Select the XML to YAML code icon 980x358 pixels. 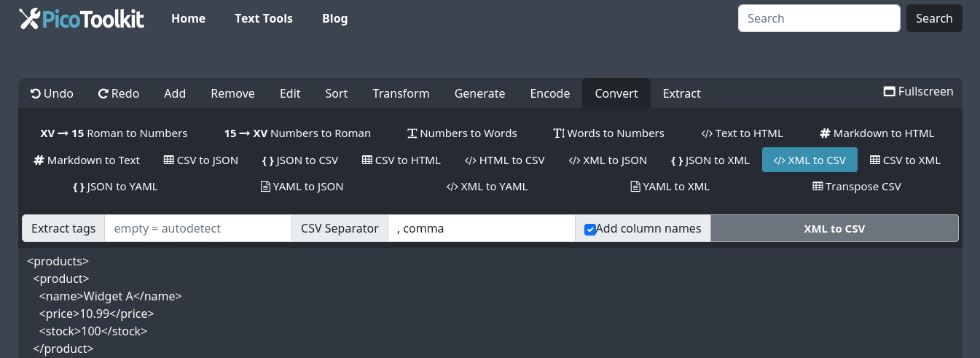click(x=452, y=187)
